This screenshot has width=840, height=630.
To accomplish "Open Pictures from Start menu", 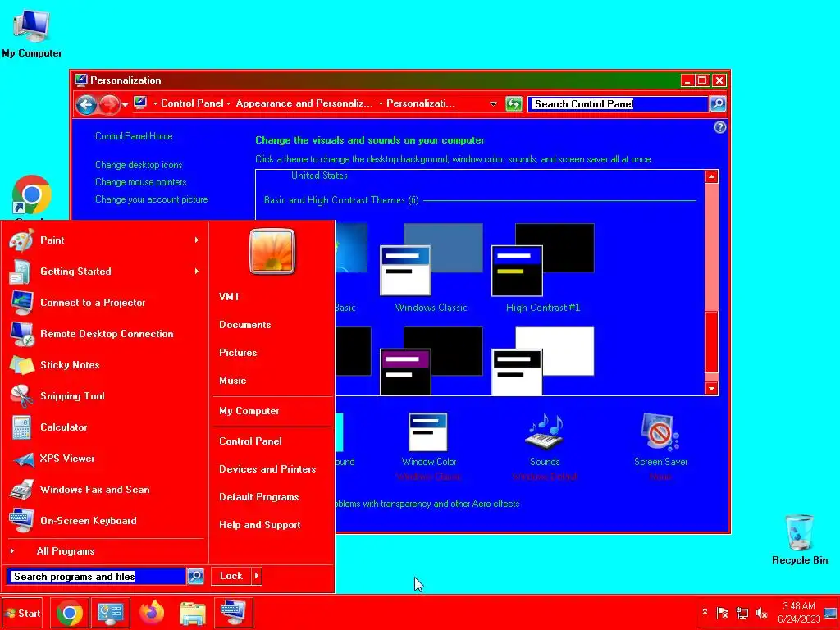I will tap(238, 353).
